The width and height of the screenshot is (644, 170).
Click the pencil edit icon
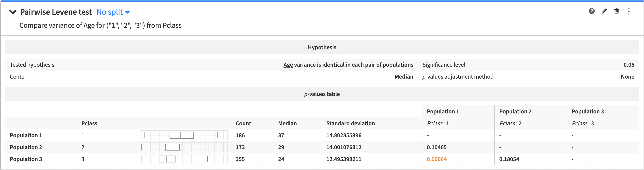coord(604,11)
